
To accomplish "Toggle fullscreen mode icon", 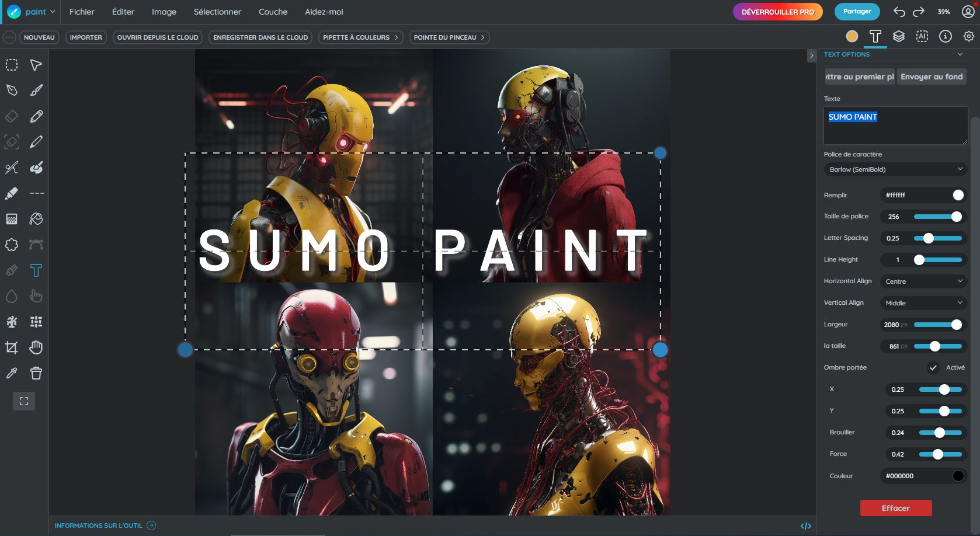I will tap(24, 401).
